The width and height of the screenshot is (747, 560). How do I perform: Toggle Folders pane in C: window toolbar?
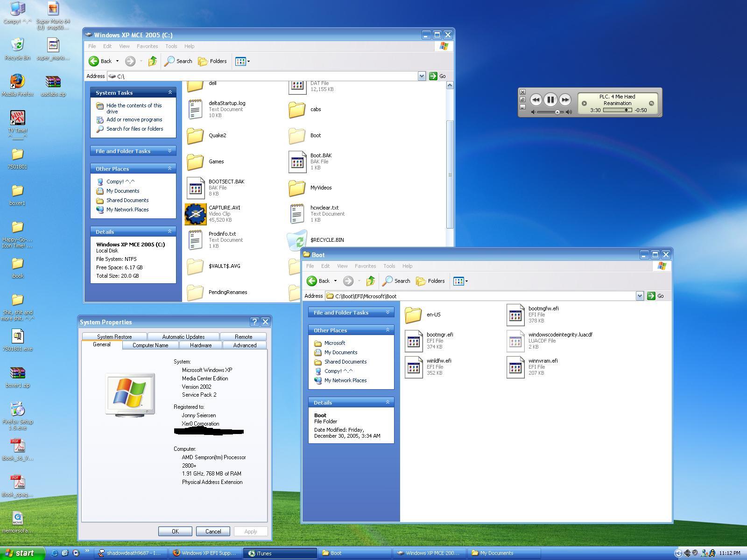[x=212, y=61]
